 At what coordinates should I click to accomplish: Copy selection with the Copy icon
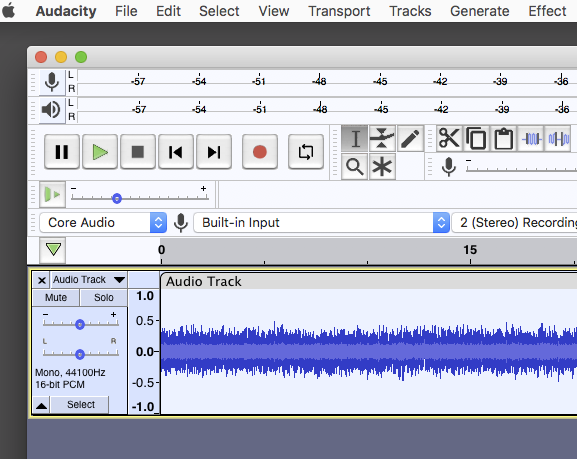coord(476,139)
